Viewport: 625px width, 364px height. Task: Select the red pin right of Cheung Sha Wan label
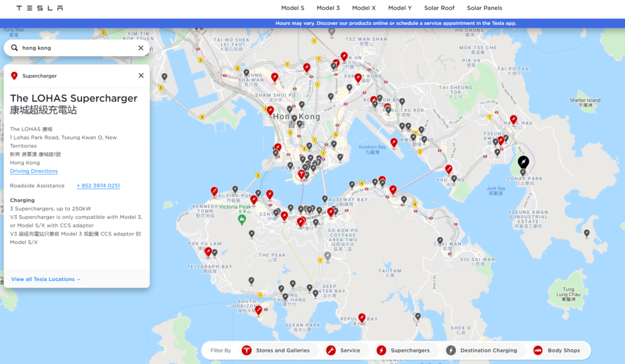tap(275, 77)
